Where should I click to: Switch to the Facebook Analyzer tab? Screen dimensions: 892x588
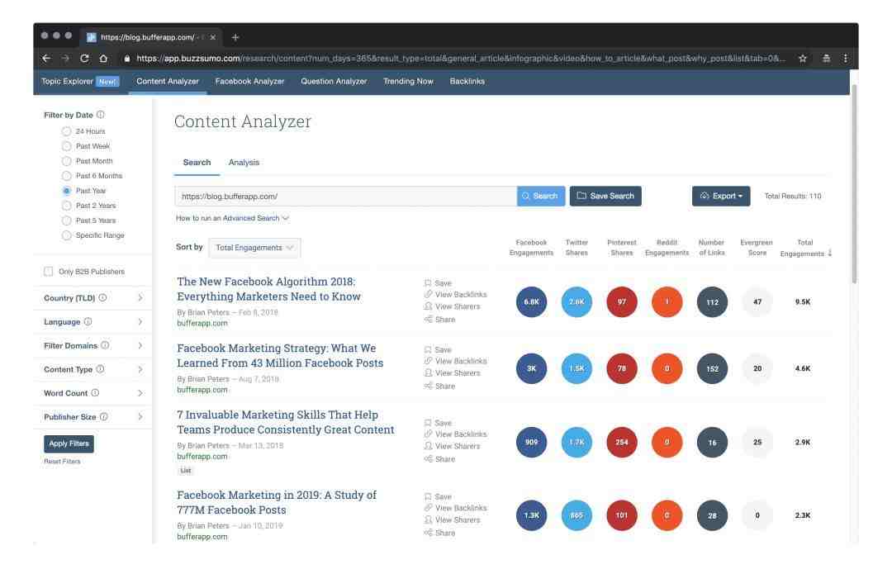[249, 81]
